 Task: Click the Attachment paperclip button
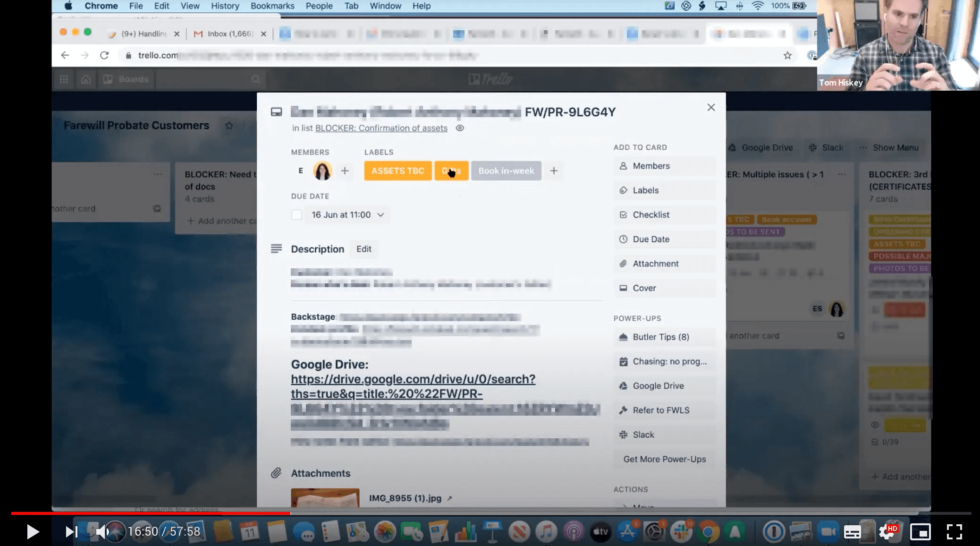pyautogui.click(x=665, y=264)
